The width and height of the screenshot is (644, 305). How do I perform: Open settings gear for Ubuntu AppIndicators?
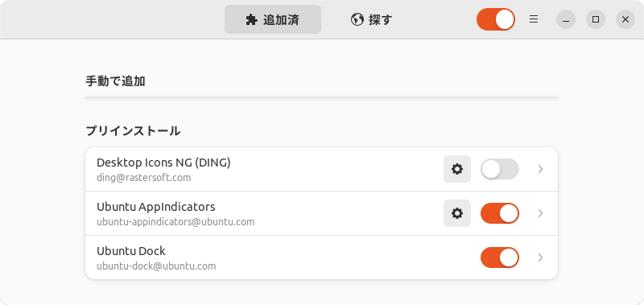456,213
